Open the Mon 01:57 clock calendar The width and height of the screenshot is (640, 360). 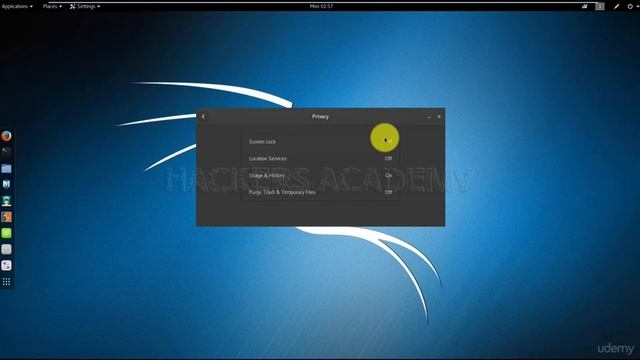point(321,6)
